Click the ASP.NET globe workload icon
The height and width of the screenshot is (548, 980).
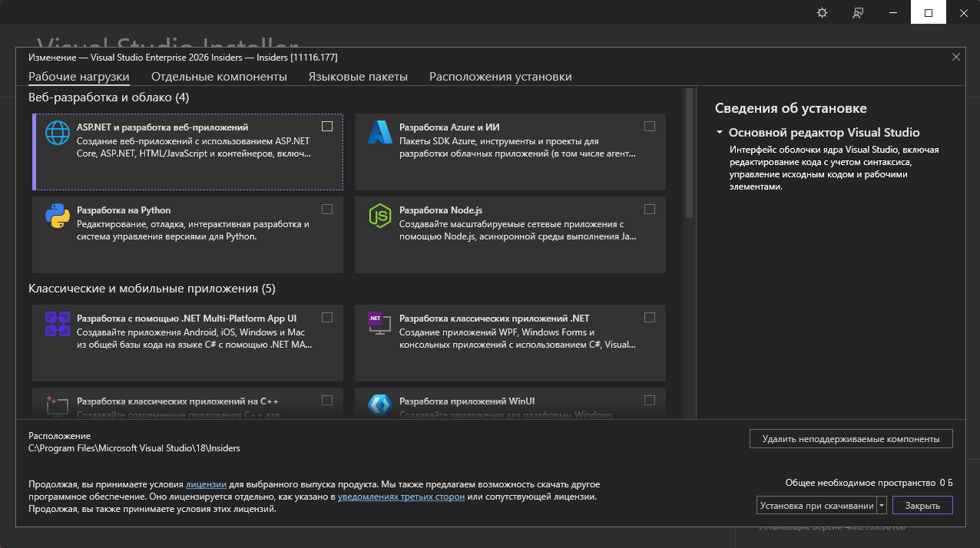click(x=58, y=134)
